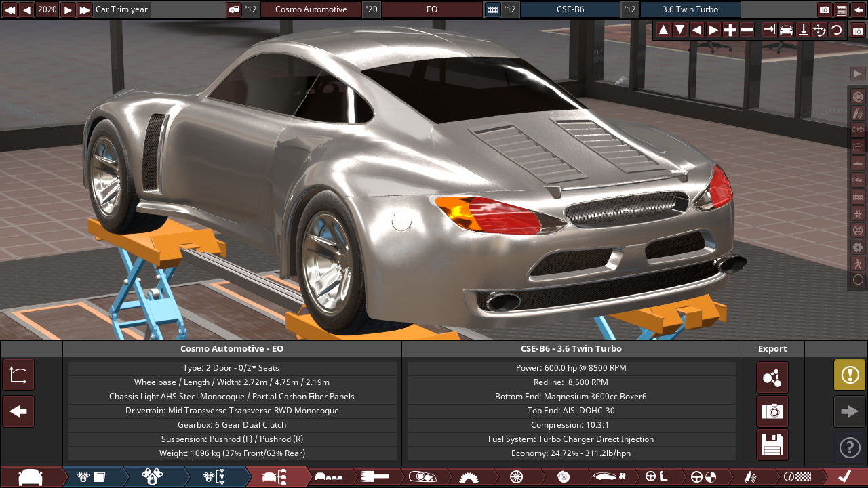The width and height of the screenshot is (868, 488).
Task: Take a screenshot using top-bar camera
Action: click(x=825, y=9)
